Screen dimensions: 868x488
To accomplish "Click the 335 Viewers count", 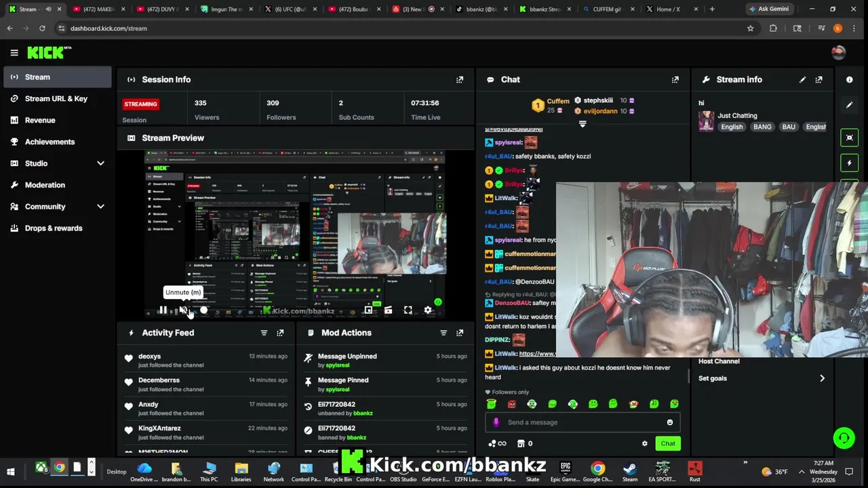I will [200, 103].
